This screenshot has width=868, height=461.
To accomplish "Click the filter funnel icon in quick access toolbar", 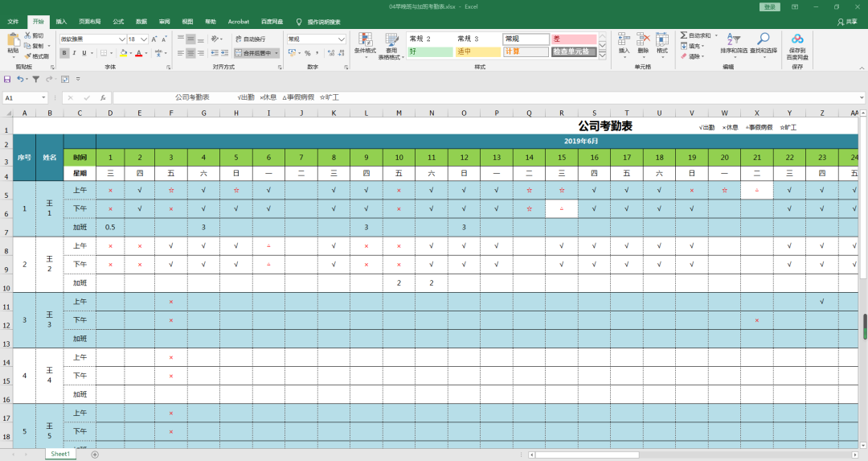I will (36, 79).
